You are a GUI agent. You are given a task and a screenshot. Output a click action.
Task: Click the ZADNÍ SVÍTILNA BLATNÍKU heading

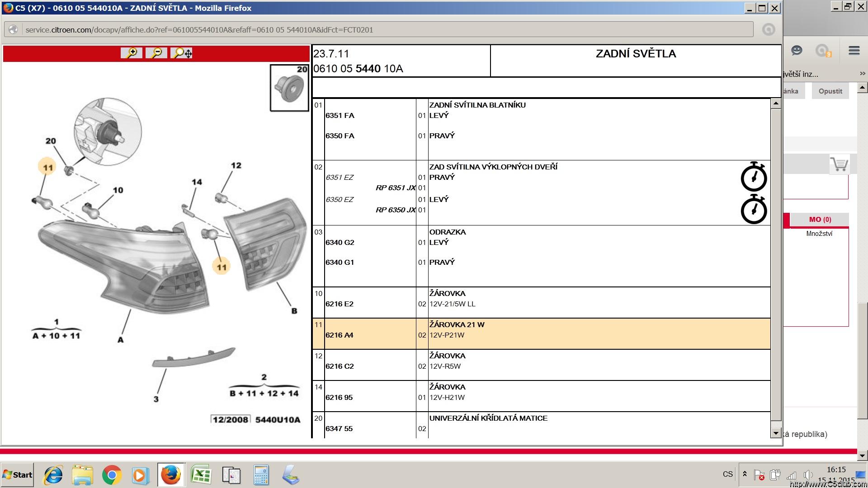pos(477,105)
